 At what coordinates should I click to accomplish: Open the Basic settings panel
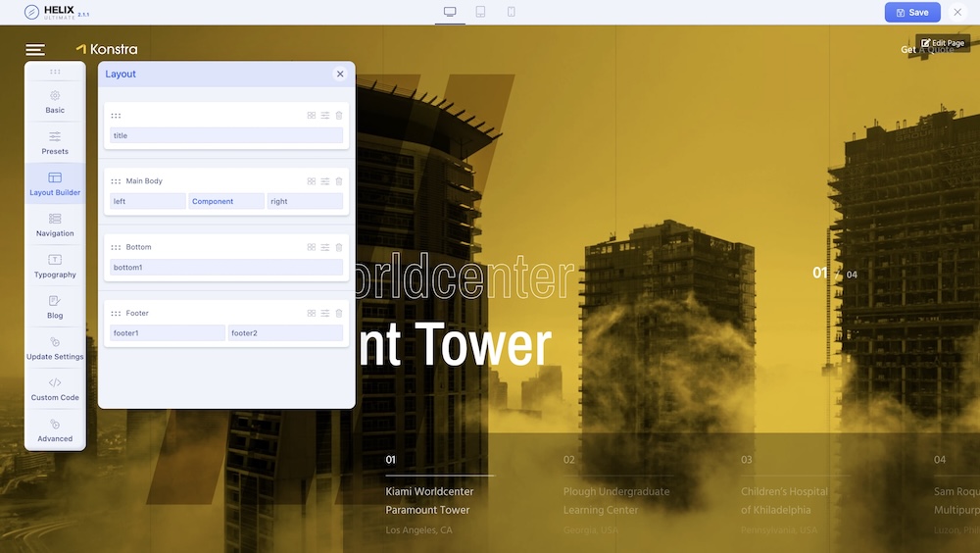tap(55, 102)
